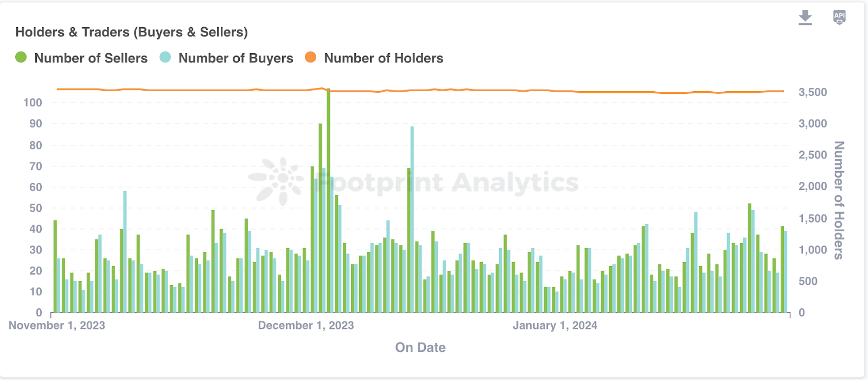Click the December 1, 2023 axis label
868x380 pixels.
click(x=306, y=325)
